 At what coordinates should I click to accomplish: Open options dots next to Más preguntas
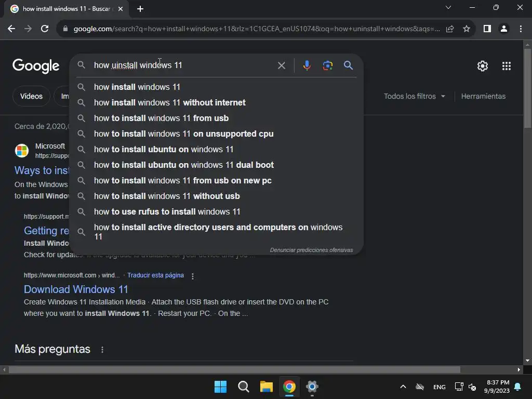coord(102,350)
